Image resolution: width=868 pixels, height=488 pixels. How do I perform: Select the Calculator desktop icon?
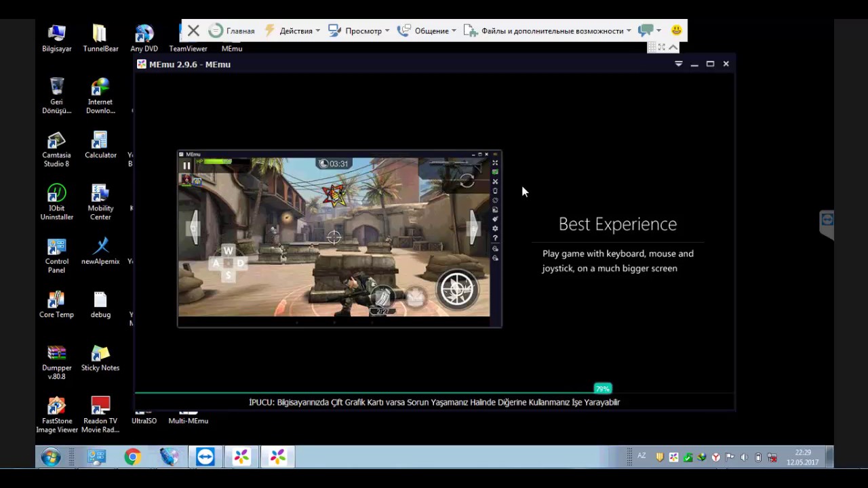tap(100, 145)
